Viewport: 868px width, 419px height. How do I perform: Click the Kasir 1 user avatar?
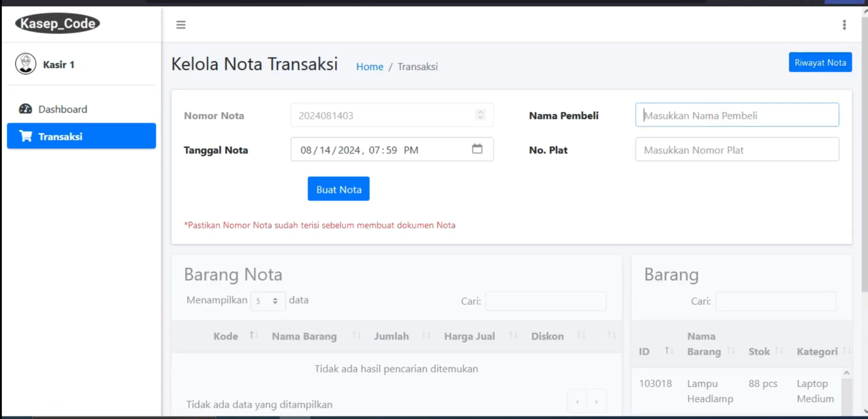pyautogui.click(x=25, y=64)
